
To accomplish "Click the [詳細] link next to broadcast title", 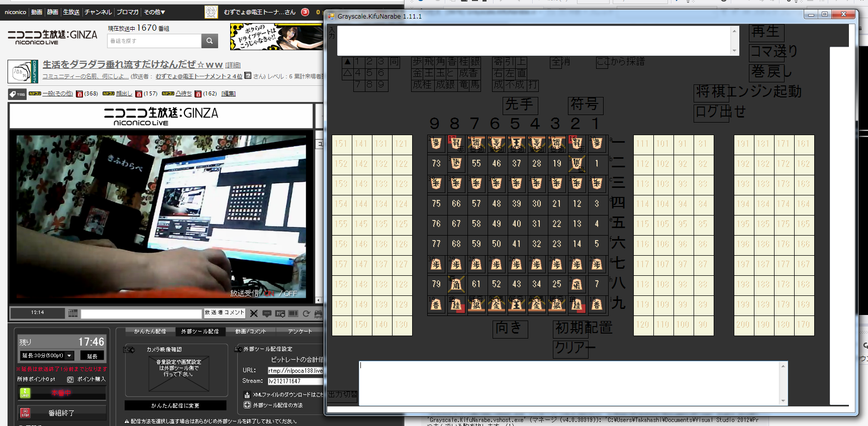I will point(233,65).
